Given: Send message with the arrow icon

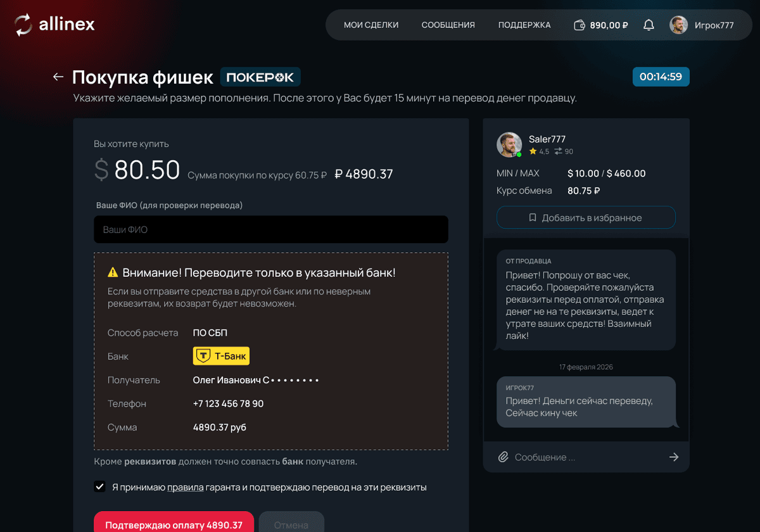Looking at the screenshot, I should (x=674, y=457).
